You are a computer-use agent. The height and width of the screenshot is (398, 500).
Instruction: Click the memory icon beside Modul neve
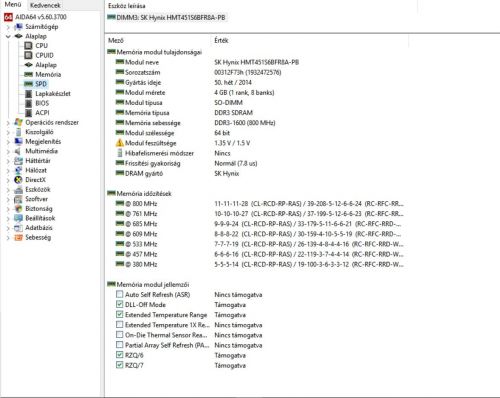click(x=120, y=62)
